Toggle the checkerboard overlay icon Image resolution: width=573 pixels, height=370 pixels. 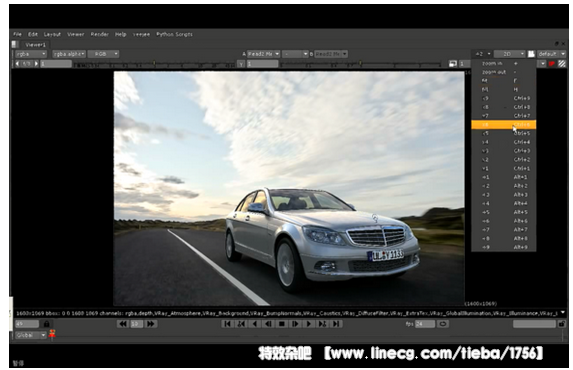point(562,64)
